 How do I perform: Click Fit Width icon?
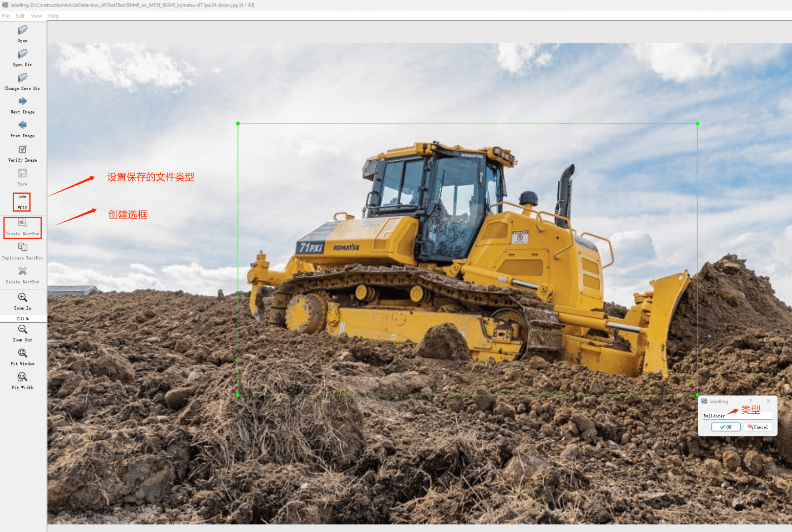22,377
